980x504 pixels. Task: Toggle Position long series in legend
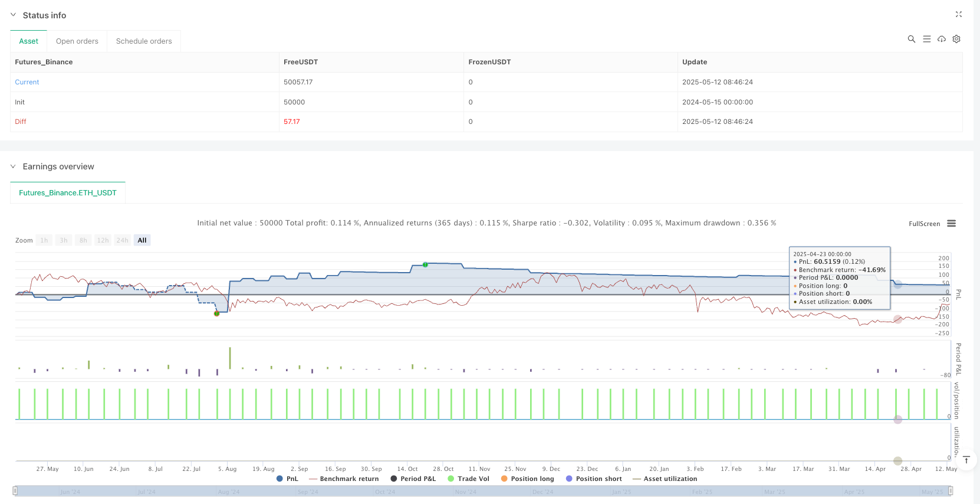pos(528,479)
